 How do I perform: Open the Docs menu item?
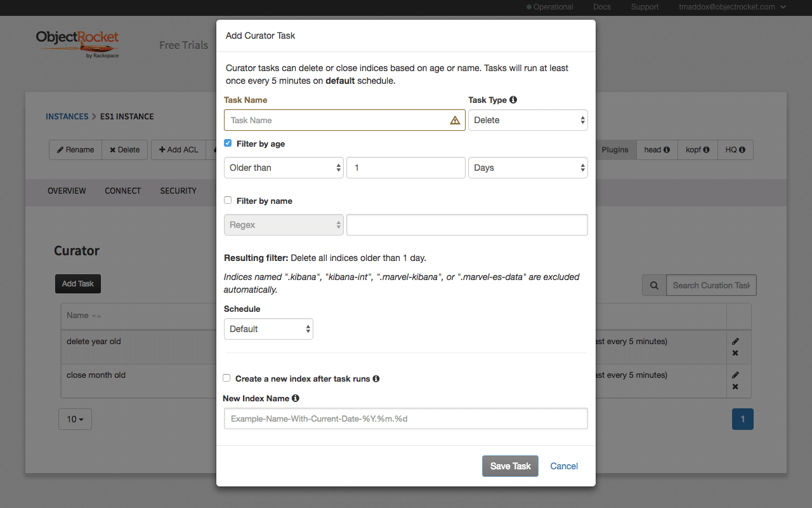point(601,7)
